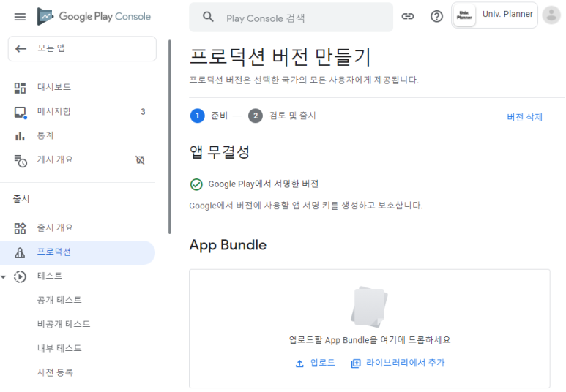The width and height of the screenshot is (566, 392).
Task: Click the 게시 개요 clock list icon
Action: [21, 161]
